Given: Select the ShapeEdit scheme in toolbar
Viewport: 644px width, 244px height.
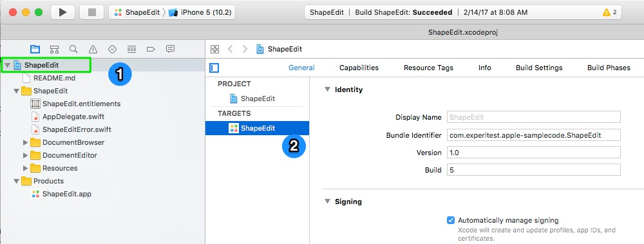Looking at the screenshot, I should [x=137, y=12].
